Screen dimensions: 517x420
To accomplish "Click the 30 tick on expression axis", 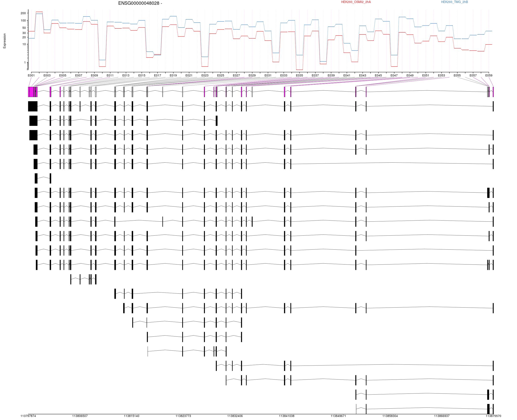I will (24, 33).
